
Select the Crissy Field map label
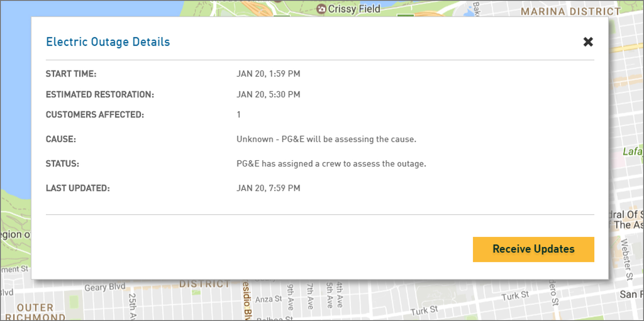click(x=355, y=9)
